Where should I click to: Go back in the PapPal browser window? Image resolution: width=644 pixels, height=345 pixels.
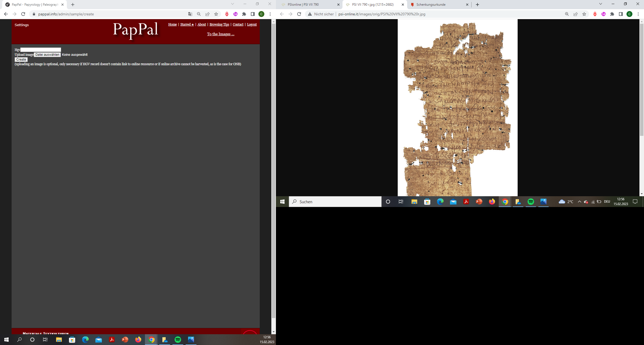click(6, 14)
